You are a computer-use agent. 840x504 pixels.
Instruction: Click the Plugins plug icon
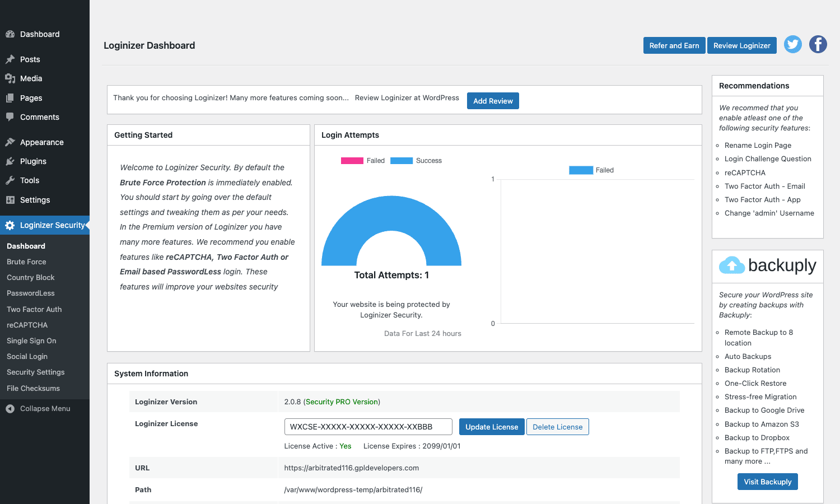10,161
